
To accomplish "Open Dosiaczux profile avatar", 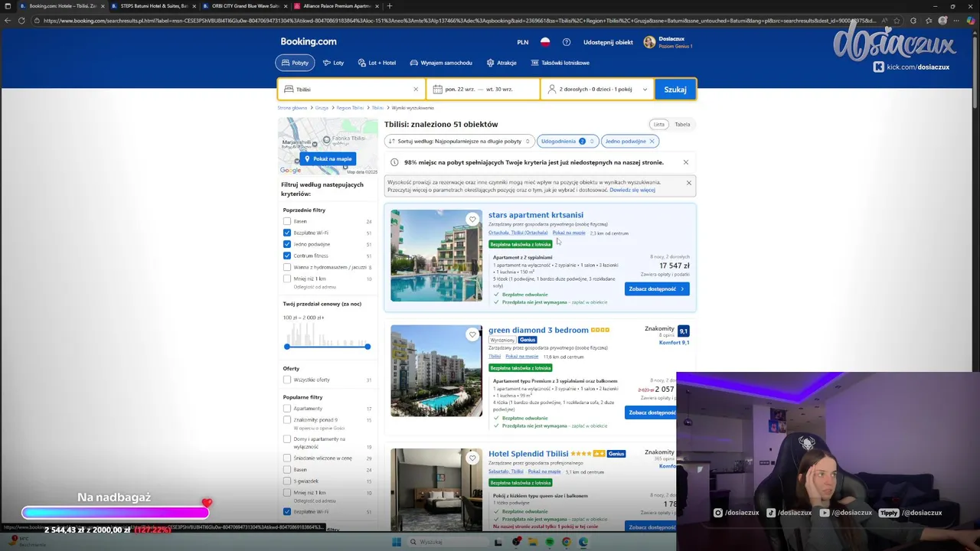I will point(649,42).
